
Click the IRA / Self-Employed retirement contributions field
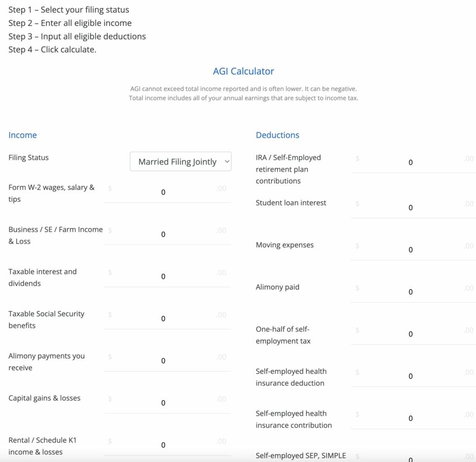click(410, 163)
